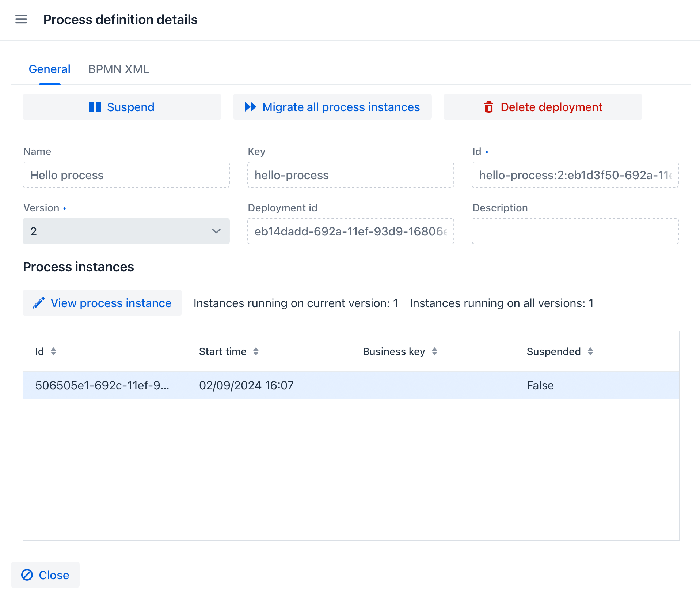Click Migrate all process instances button

[x=332, y=107]
